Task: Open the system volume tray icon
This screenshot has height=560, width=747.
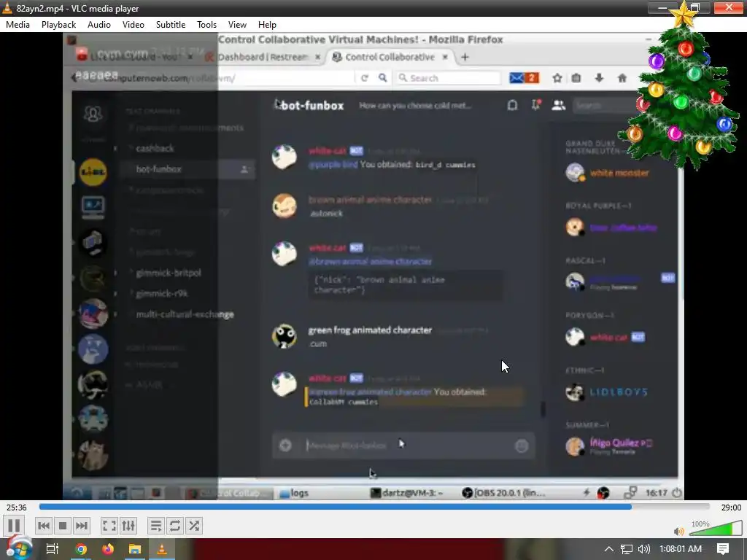Action: tap(643, 549)
